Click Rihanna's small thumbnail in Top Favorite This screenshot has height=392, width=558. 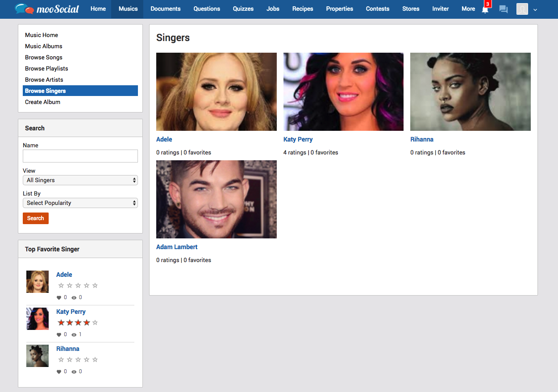click(x=37, y=356)
